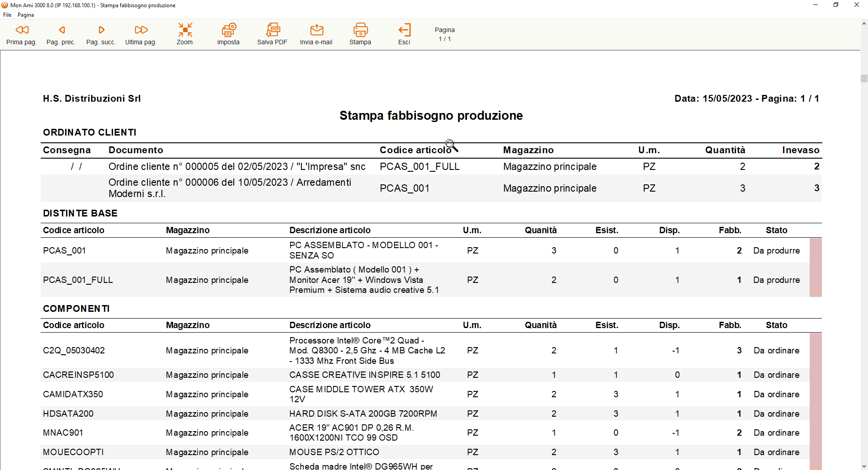Click the Pag. succ. next page arrow

(101, 34)
